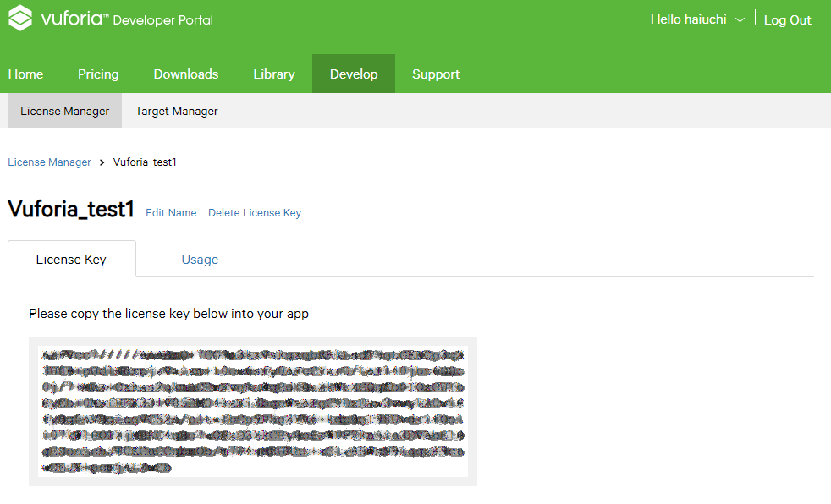The image size is (831, 504).
Task: Select the Develop menu item
Action: 354,74
